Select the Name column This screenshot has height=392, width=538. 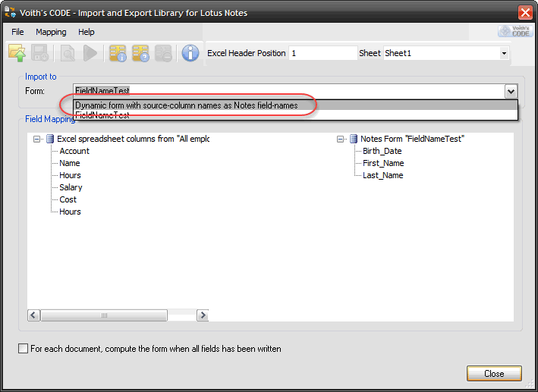70,163
